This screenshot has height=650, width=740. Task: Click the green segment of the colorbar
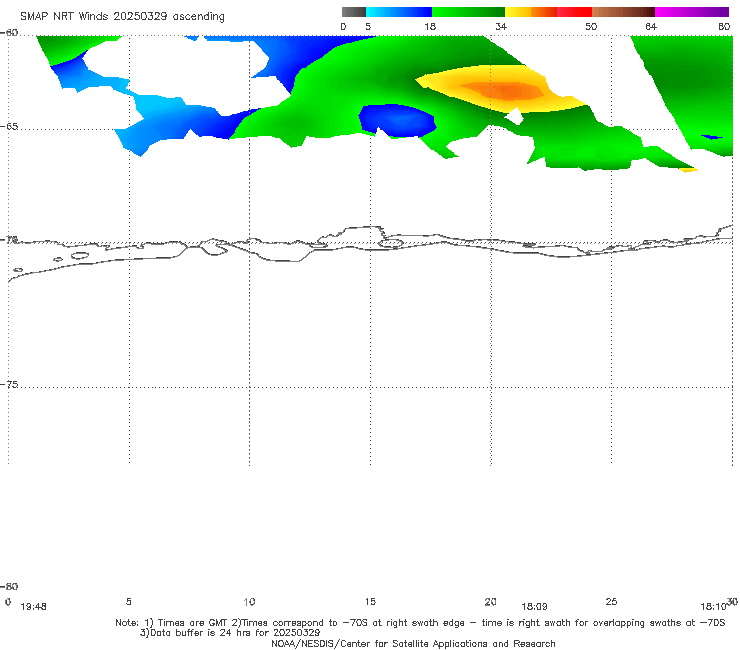pyautogui.click(x=468, y=12)
